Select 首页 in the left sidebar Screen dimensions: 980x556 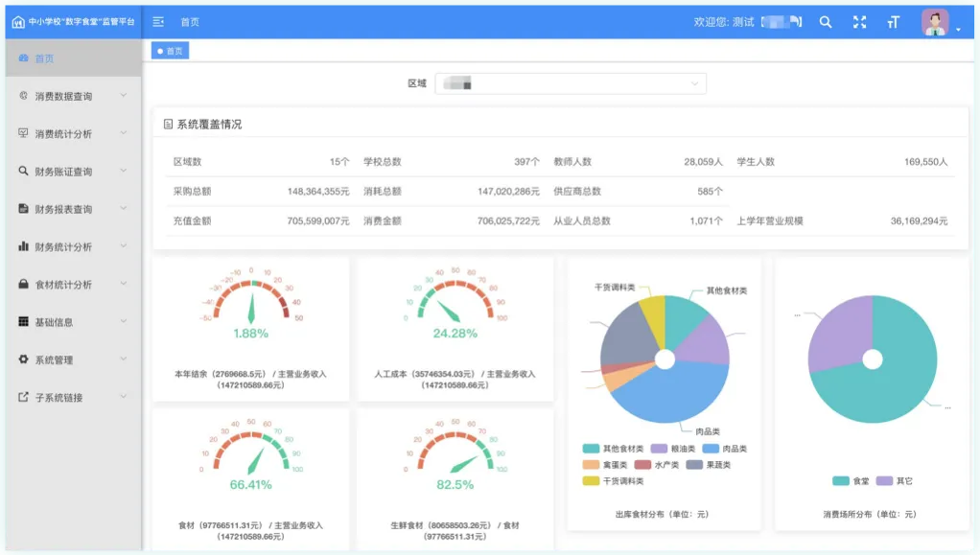(44, 58)
